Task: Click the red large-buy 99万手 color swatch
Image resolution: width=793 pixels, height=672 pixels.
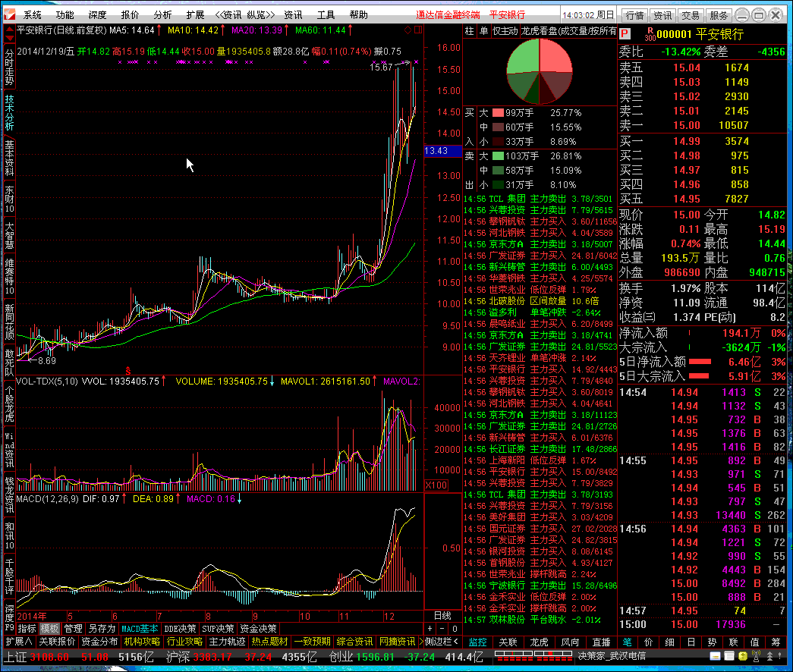Action: coord(498,113)
